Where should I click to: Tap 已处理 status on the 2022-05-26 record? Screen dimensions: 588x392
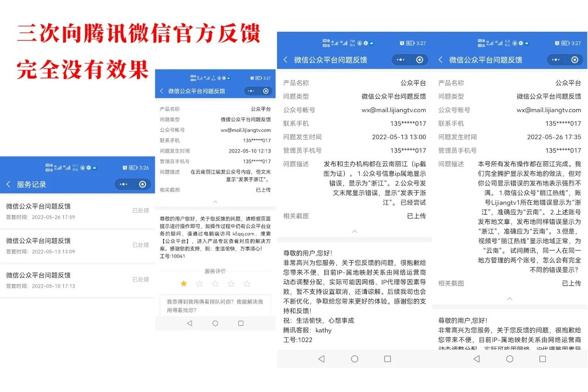pyautogui.click(x=141, y=210)
